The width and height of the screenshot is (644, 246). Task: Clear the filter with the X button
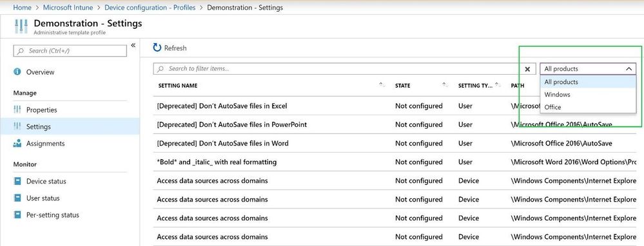[x=528, y=69]
